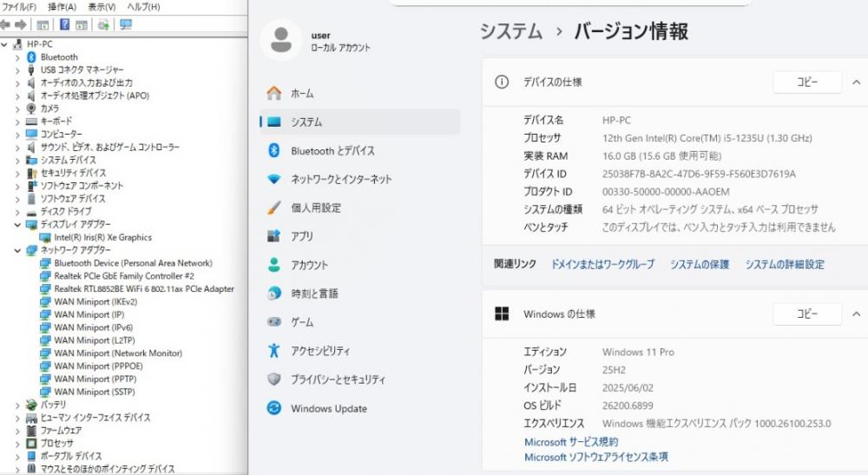Open プライバシーとセキュリティ settings page
Image resolution: width=868 pixels, height=475 pixels.
338,379
